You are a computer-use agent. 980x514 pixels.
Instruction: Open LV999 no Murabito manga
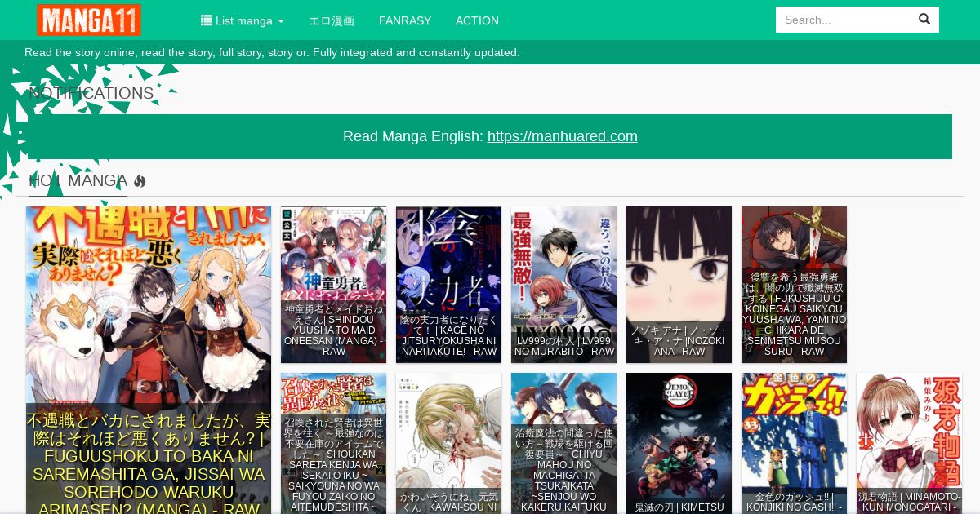(563, 285)
